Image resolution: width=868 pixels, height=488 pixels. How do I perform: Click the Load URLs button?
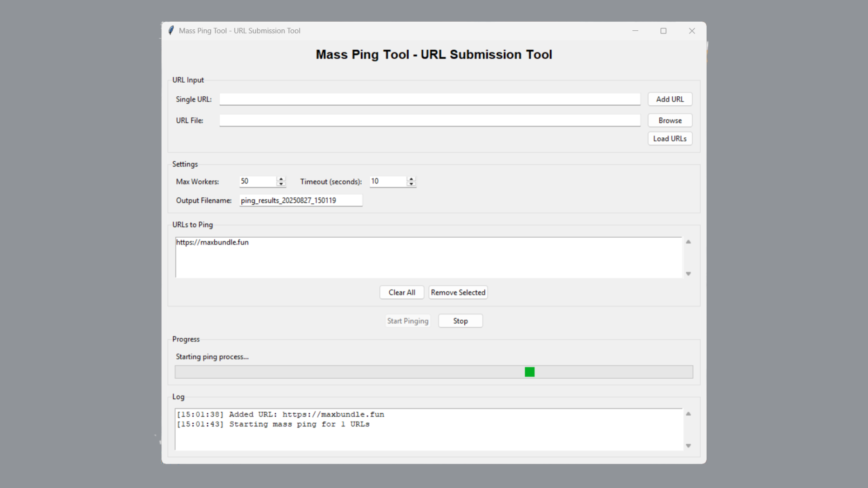pos(670,139)
